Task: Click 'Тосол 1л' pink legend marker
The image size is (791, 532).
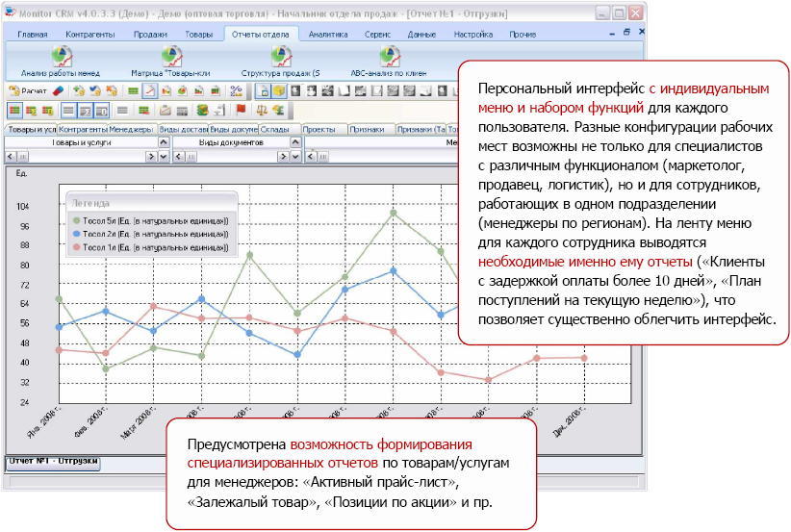Action: 77,247
